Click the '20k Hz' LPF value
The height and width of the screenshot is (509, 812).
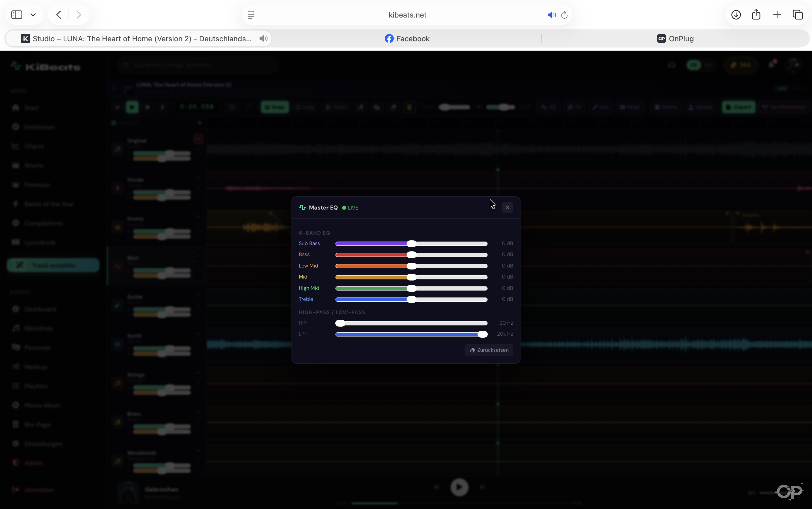505,334
